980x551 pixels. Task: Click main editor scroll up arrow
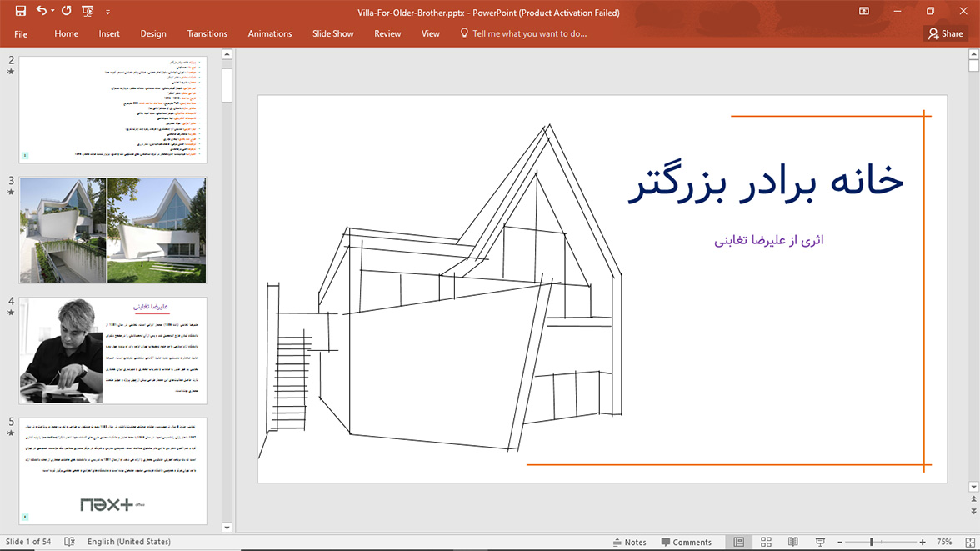tap(973, 54)
